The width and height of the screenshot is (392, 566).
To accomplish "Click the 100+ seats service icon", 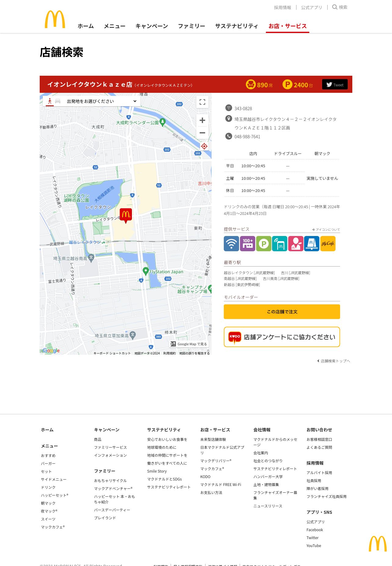I will pos(248,244).
